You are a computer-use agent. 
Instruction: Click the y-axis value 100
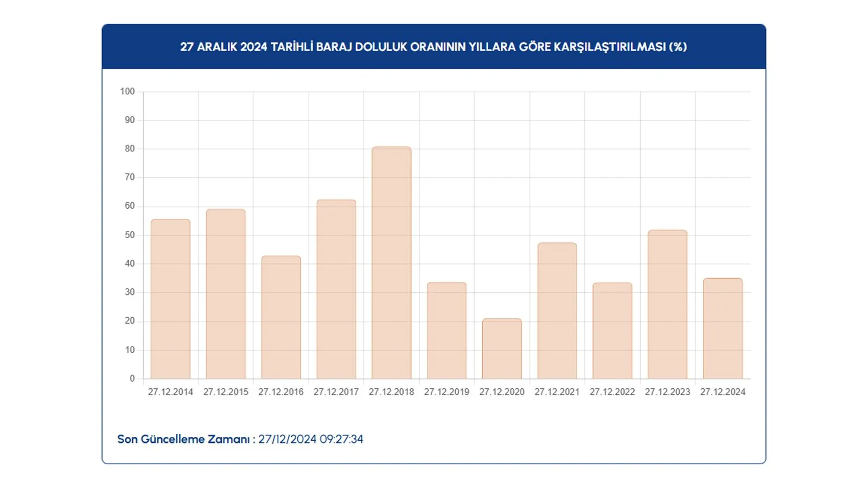[127, 91]
